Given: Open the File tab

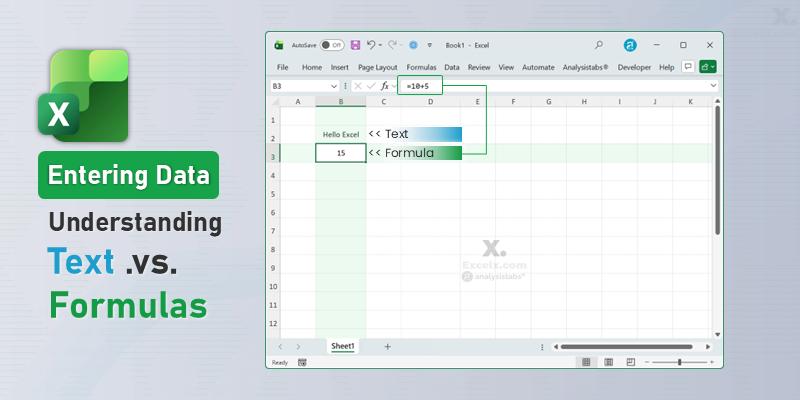Looking at the screenshot, I should tap(282, 67).
